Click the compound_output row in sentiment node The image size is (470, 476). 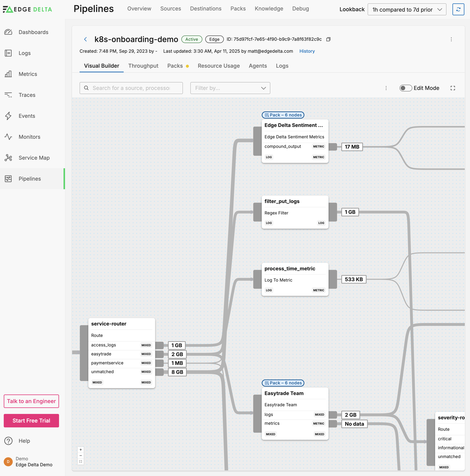click(295, 147)
